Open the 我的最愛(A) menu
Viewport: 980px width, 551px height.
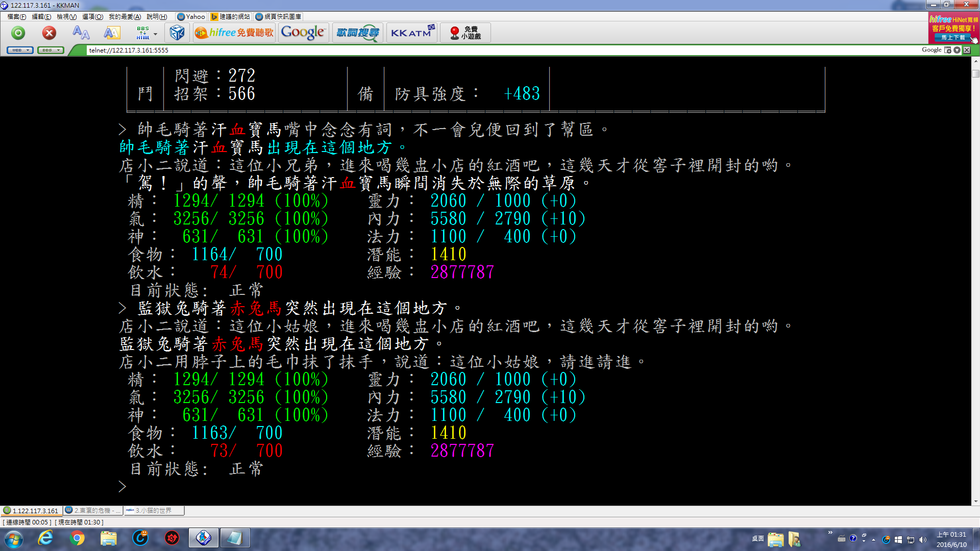pos(125,17)
